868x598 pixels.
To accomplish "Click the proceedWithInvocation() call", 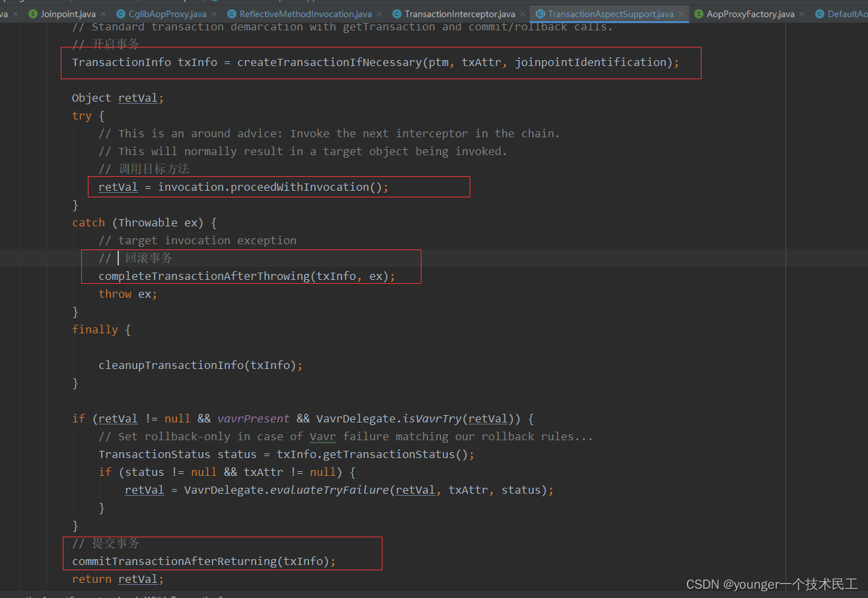I will pyautogui.click(x=306, y=187).
